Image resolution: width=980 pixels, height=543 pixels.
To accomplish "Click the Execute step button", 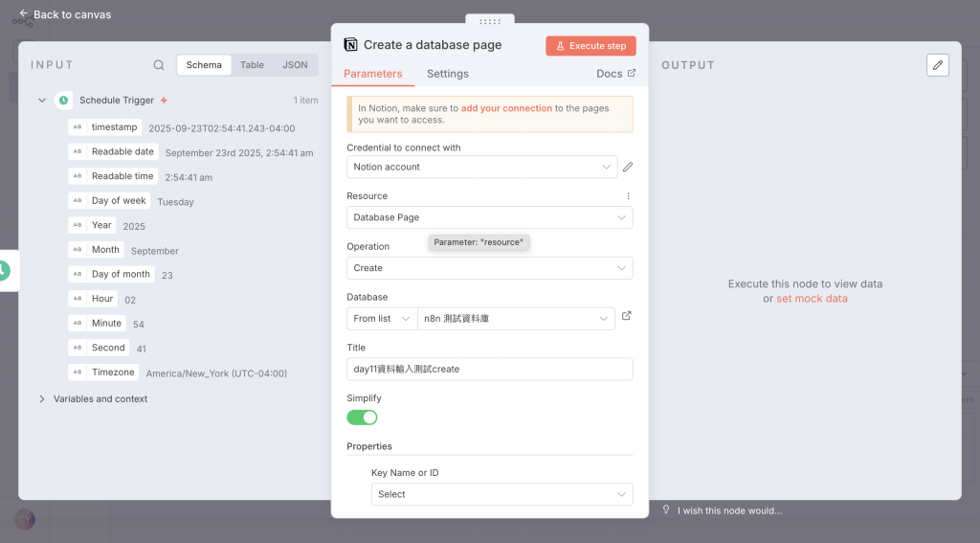I will 590,46.
